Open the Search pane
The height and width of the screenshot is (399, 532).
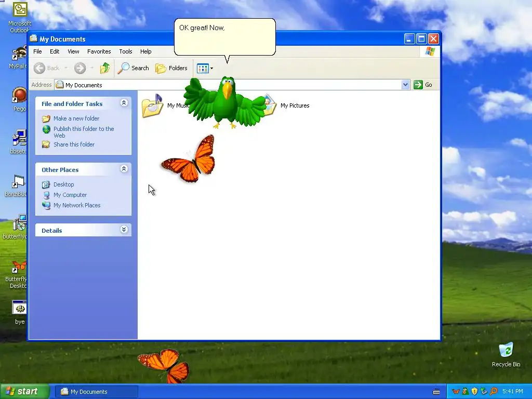pyautogui.click(x=134, y=68)
